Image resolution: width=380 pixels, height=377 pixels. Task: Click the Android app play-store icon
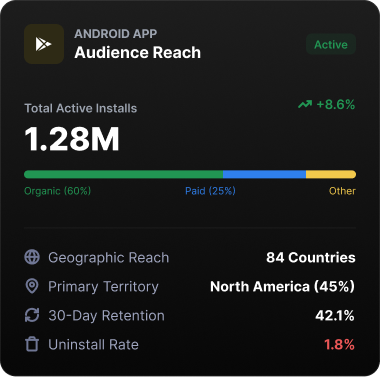click(44, 44)
